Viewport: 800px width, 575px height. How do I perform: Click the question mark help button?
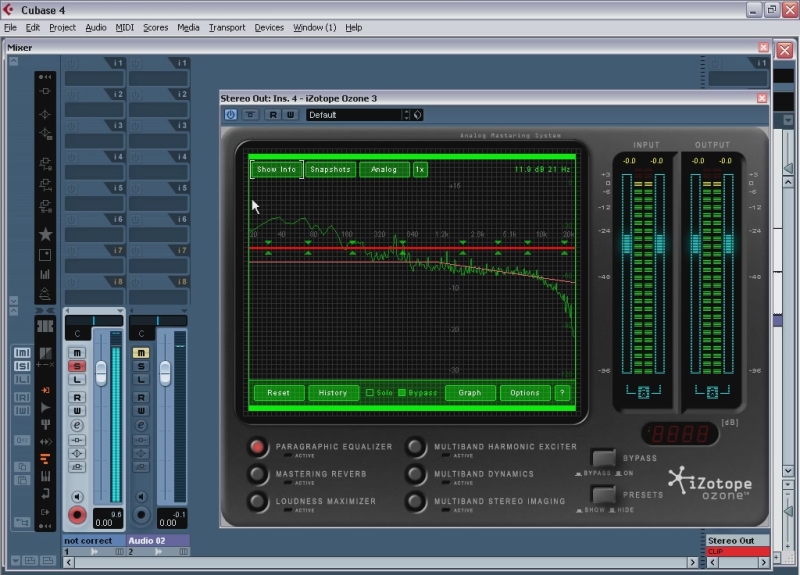pyautogui.click(x=562, y=393)
